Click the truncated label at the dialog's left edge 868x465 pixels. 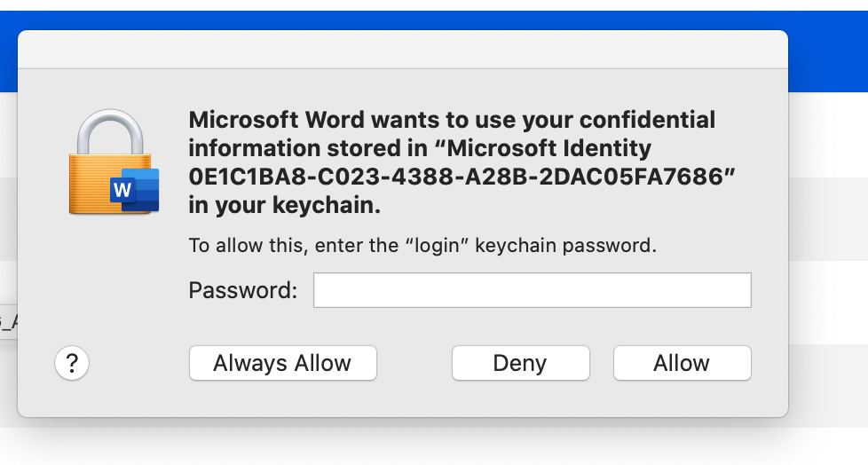tap(8, 321)
